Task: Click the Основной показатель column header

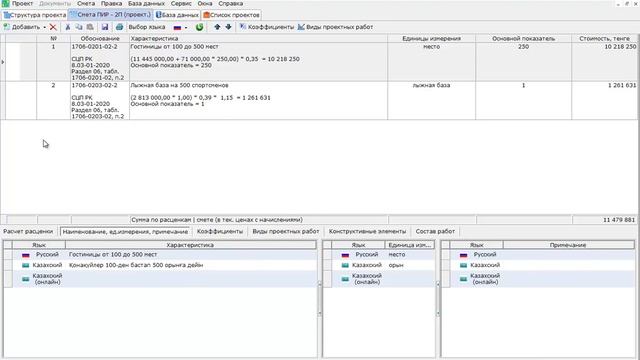Action: 524,38
